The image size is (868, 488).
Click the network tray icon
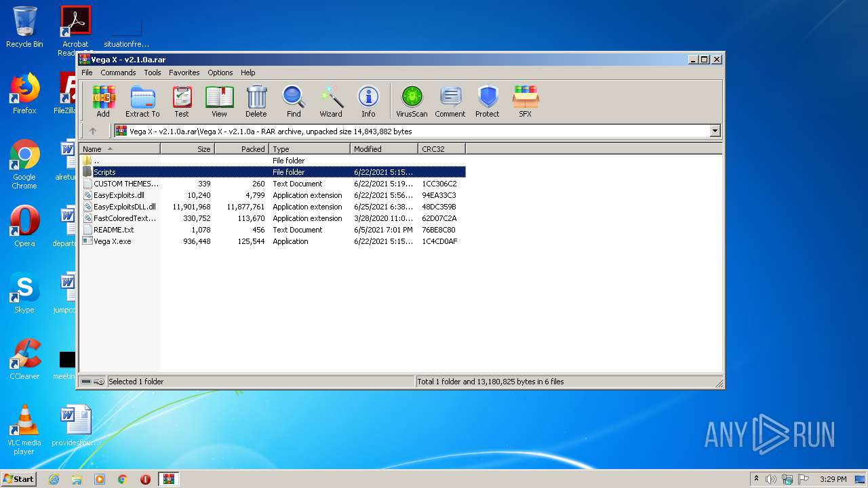tap(787, 479)
